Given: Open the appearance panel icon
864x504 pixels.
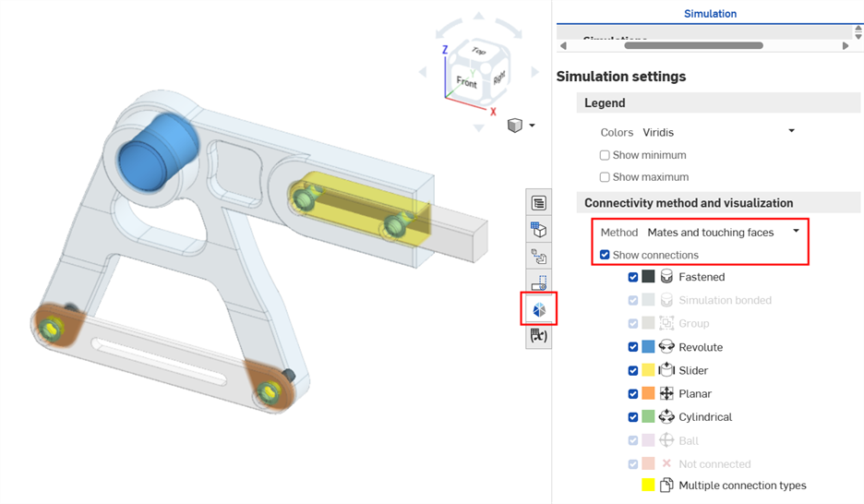Looking at the screenshot, I should tap(538, 230).
